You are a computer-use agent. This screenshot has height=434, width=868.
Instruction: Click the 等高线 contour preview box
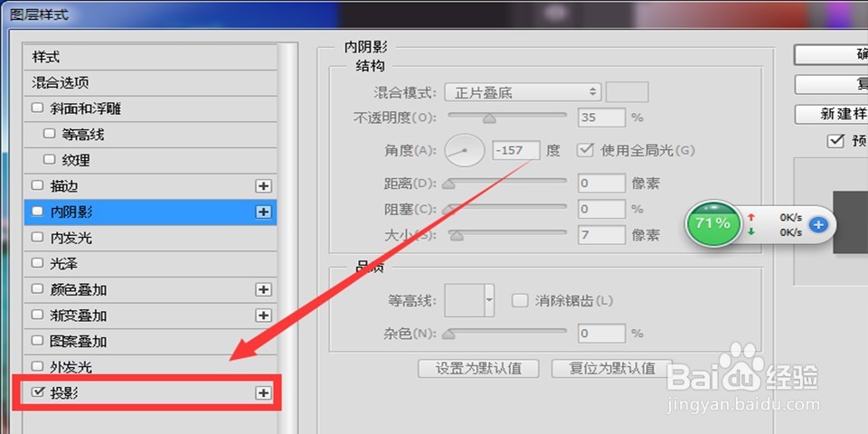(x=465, y=300)
